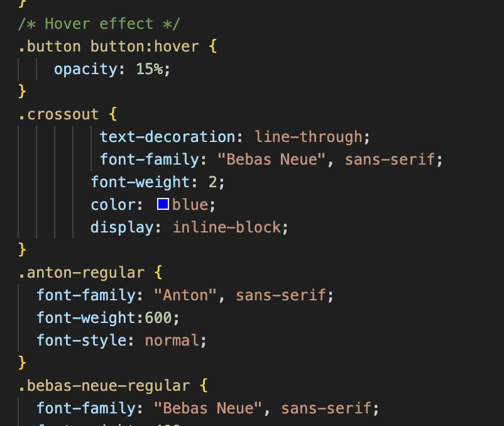Click the opacity property name
Viewport: 504px width, 426px height.
coord(85,69)
